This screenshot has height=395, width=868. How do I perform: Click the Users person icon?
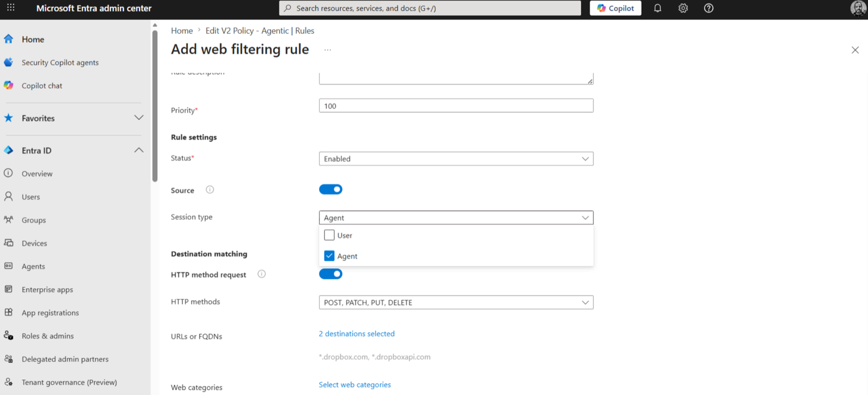pyautogui.click(x=9, y=196)
